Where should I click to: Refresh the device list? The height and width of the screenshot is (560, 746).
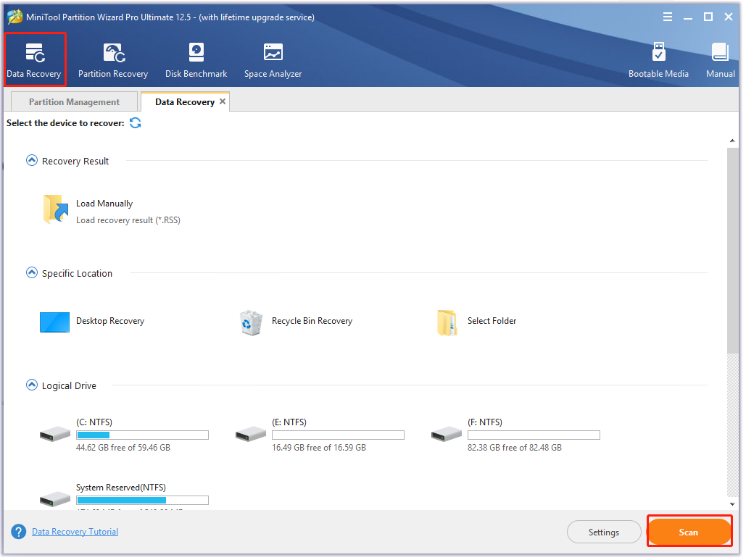[x=136, y=123]
